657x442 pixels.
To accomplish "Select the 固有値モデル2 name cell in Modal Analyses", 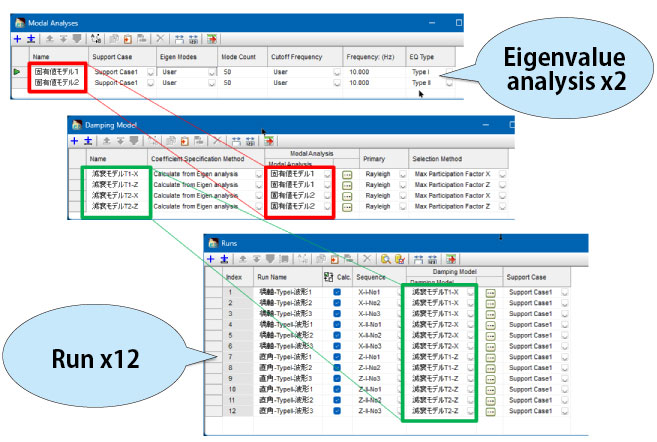I will [57, 83].
